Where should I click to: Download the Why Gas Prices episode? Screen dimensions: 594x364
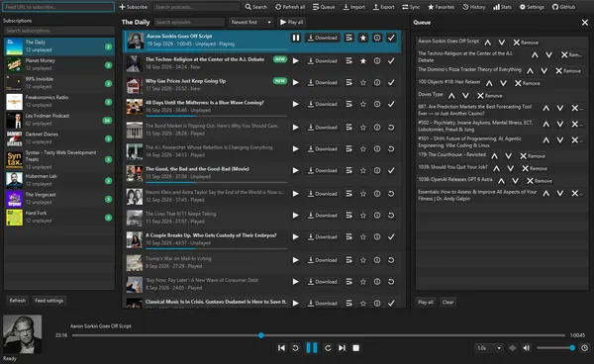pyautogui.click(x=323, y=82)
